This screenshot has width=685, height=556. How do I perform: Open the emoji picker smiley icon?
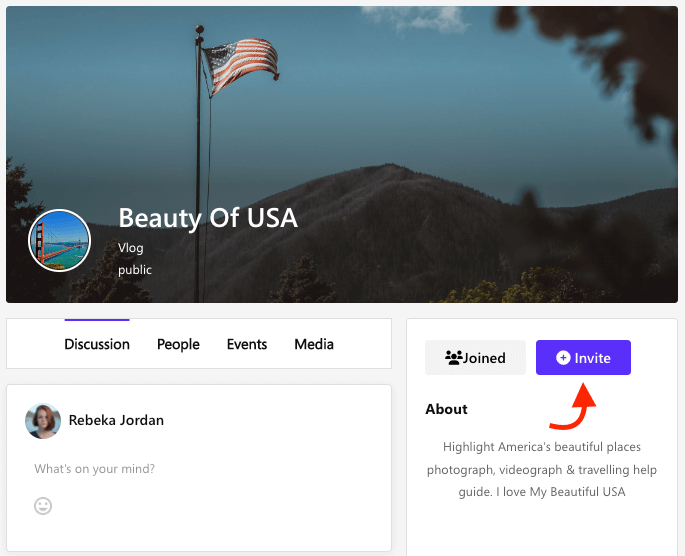click(43, 506)
